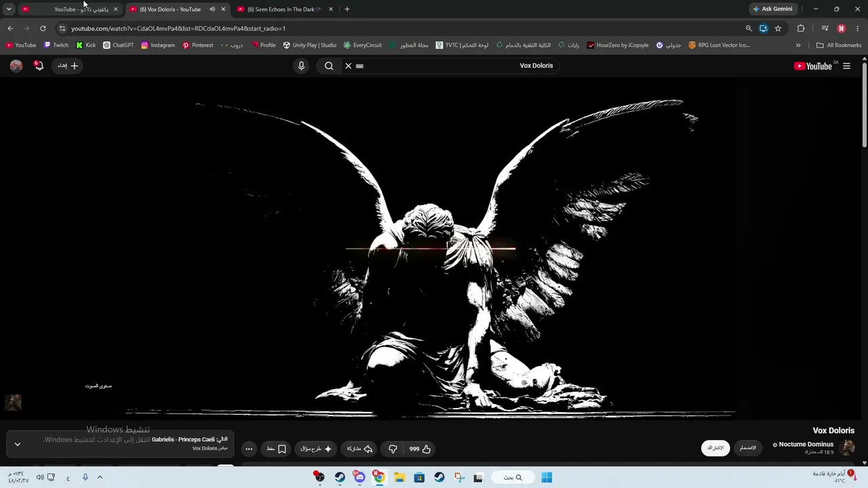Open the YouTube hamburger guide menu
This screenshot has height=488, width=868.
point(846,66)
